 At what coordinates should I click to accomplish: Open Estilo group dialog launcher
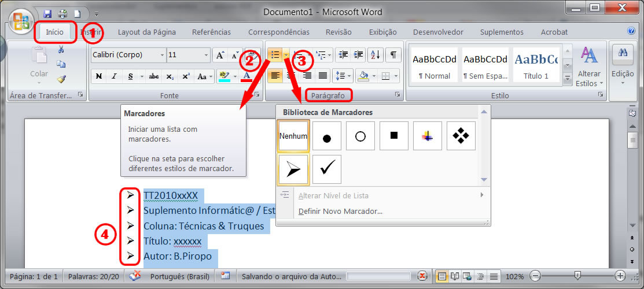point(601,95)
